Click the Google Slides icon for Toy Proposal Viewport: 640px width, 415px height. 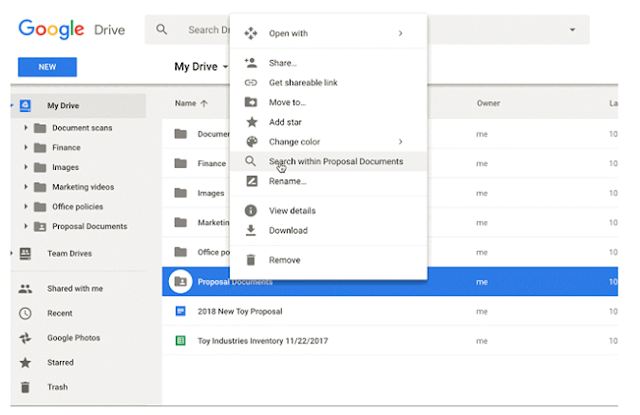pyautogui.click(x=180, y=311)
